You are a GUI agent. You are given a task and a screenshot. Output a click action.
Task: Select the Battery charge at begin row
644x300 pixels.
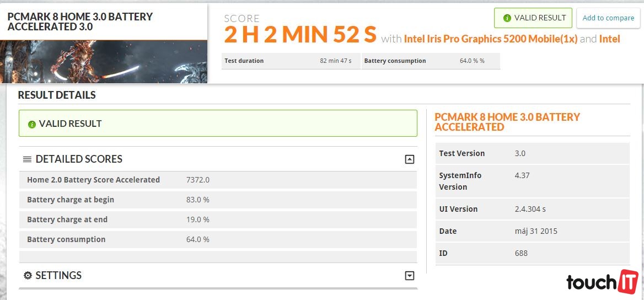click(218, 200)
